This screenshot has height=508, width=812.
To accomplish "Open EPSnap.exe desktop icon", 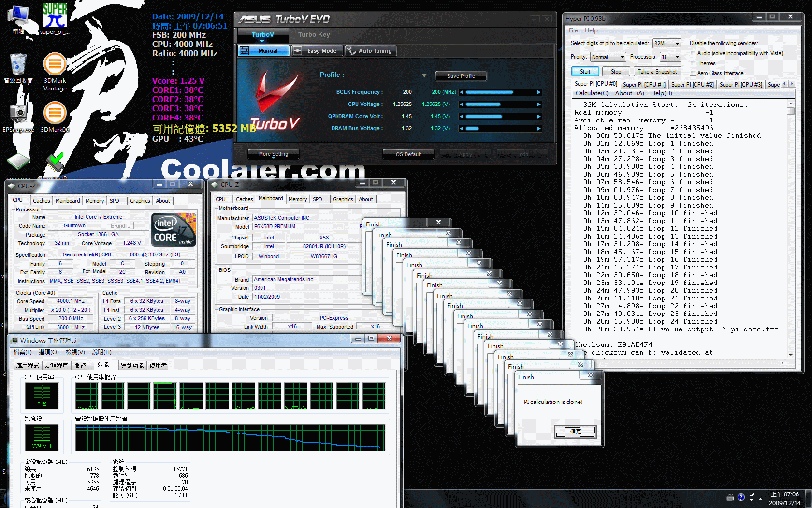I will 18,116.
